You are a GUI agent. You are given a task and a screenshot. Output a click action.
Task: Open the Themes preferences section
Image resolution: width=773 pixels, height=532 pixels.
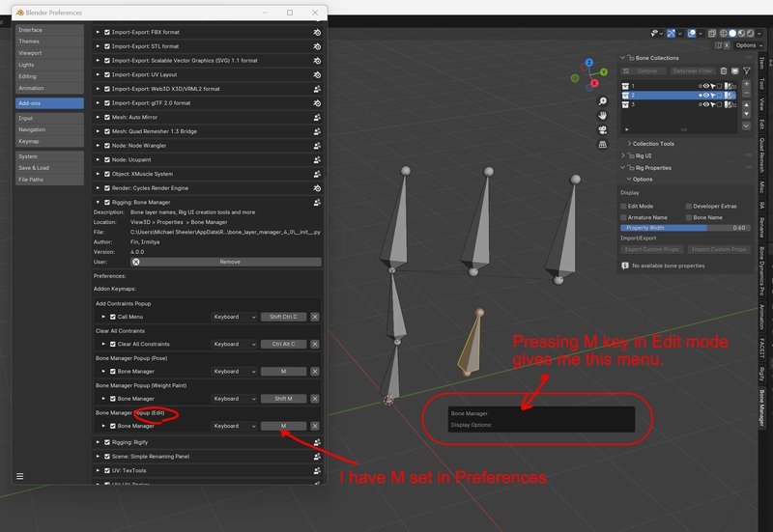pos(49,42)
